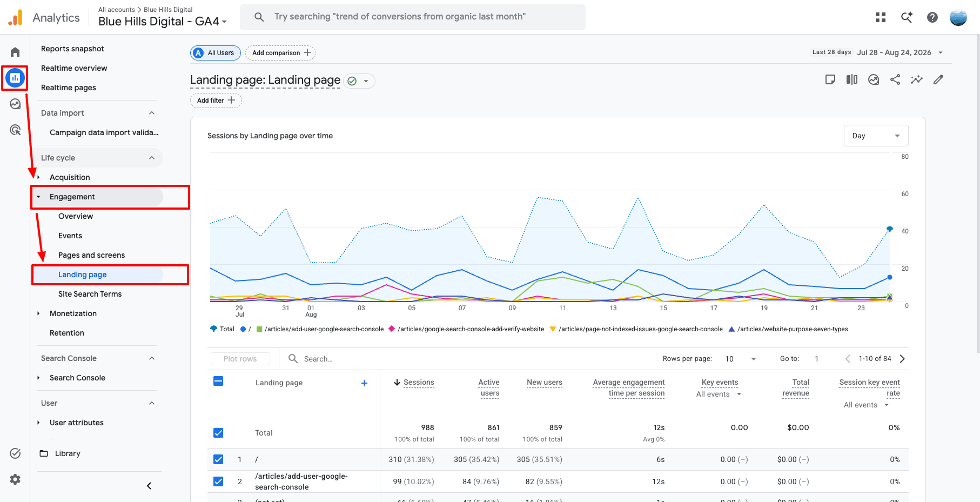Viewport: 980px width, 502px height.
Task: Open the Home icon in left rail
Action: tap(15, 52)
